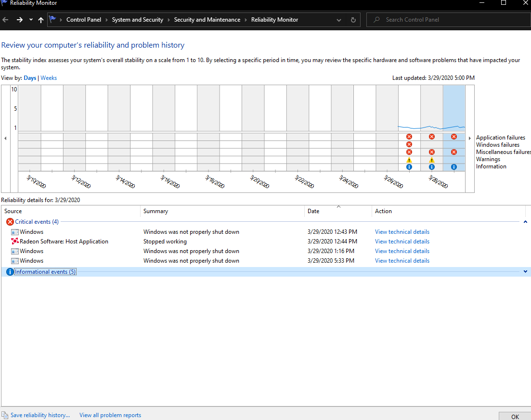Click the Save reliability history document icon
This screenshot has height=420, width=531.
5,415
